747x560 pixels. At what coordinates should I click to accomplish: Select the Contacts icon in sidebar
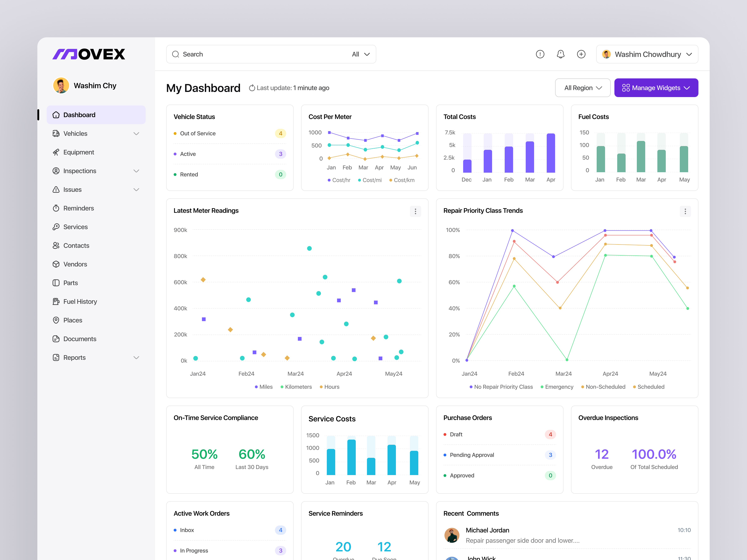click(56, 245)
